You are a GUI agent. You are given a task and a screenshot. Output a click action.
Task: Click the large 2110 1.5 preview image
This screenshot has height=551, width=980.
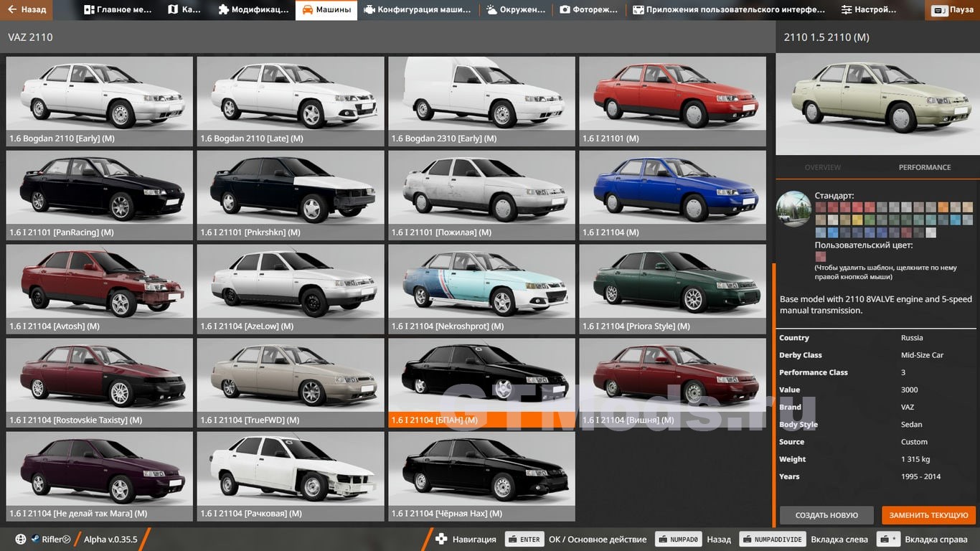click(x=877, y=104)
